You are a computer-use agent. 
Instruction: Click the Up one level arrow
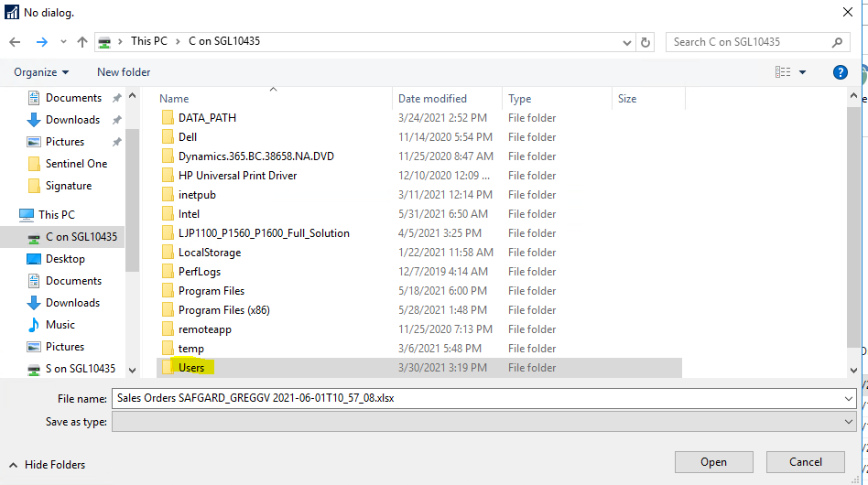[x=82, y=42]
